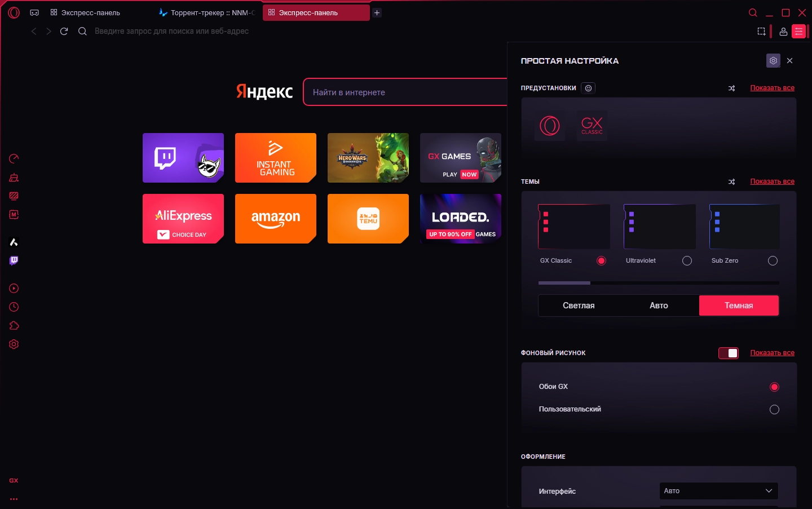Viewport: 812px width, 509px height.
Task: Click the Яндекс logo
Action: point(264,91)
